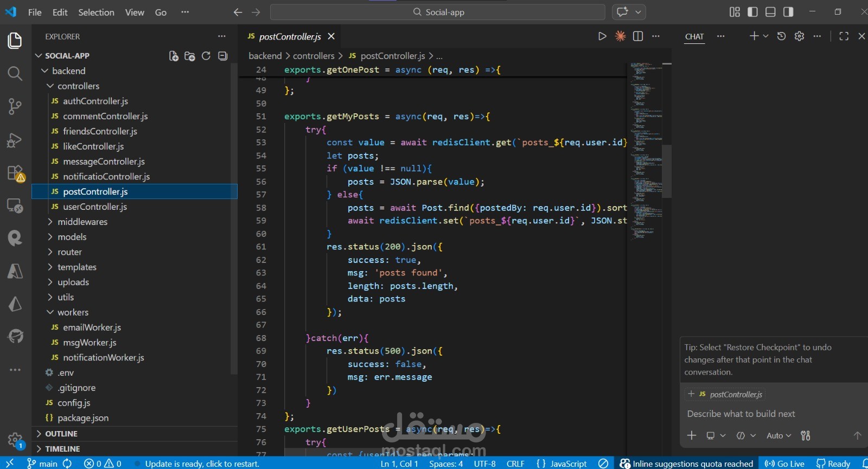Split the editor to the right

(638, 36)
